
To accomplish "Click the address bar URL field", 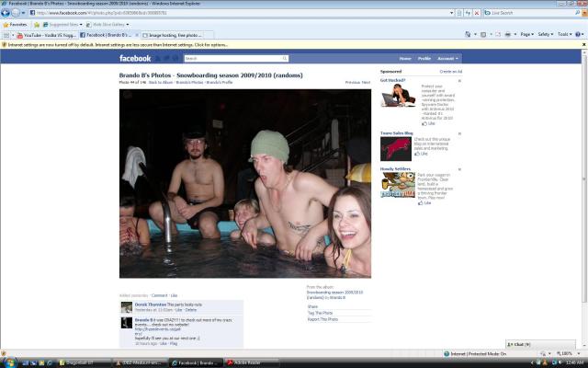I will click(x=239, y=13).
